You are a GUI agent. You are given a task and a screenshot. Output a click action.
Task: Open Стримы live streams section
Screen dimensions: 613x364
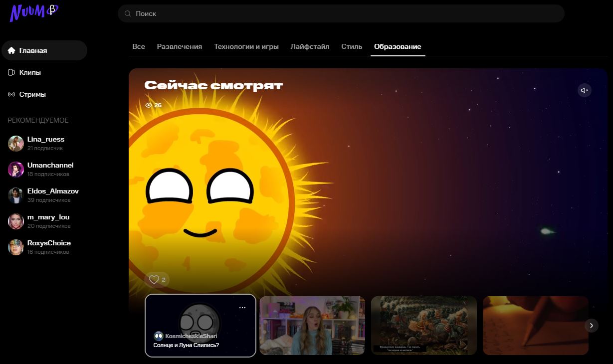tap(32, 94)
